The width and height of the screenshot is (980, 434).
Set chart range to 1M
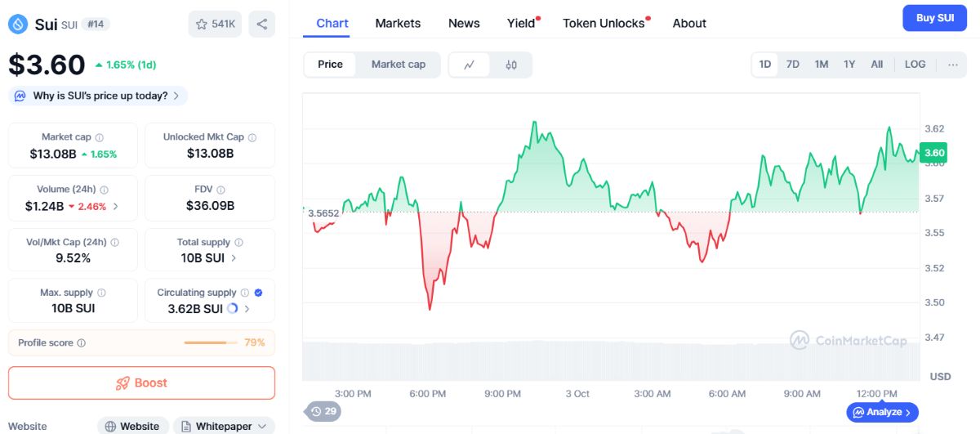pyautogui.click(x=822, y=64)
